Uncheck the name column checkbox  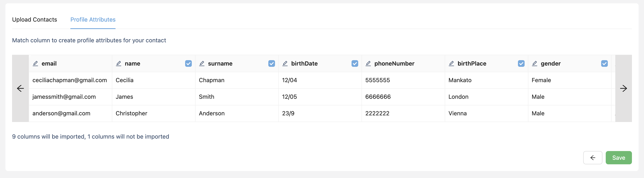tap(188, 63)
